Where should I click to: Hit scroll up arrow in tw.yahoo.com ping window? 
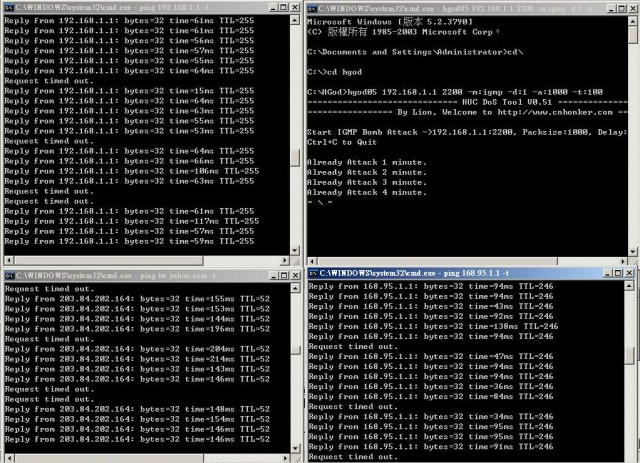click(295, 289)
